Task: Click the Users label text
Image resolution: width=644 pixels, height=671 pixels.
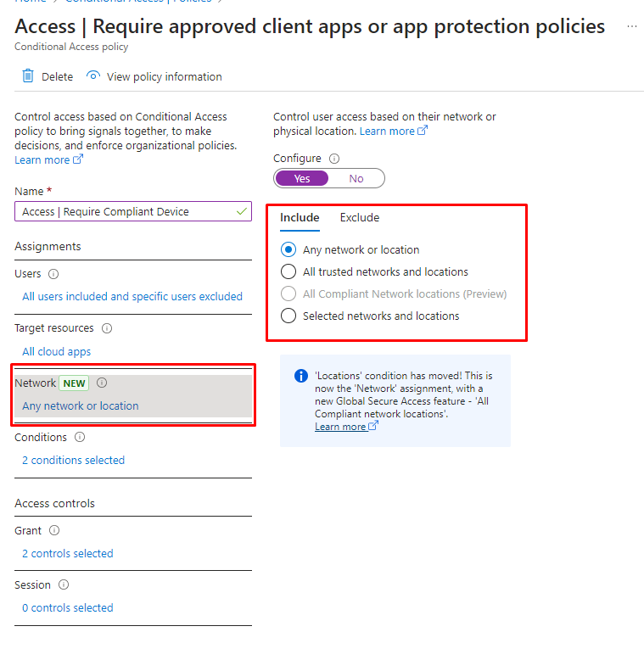Action: click(28, 274)
